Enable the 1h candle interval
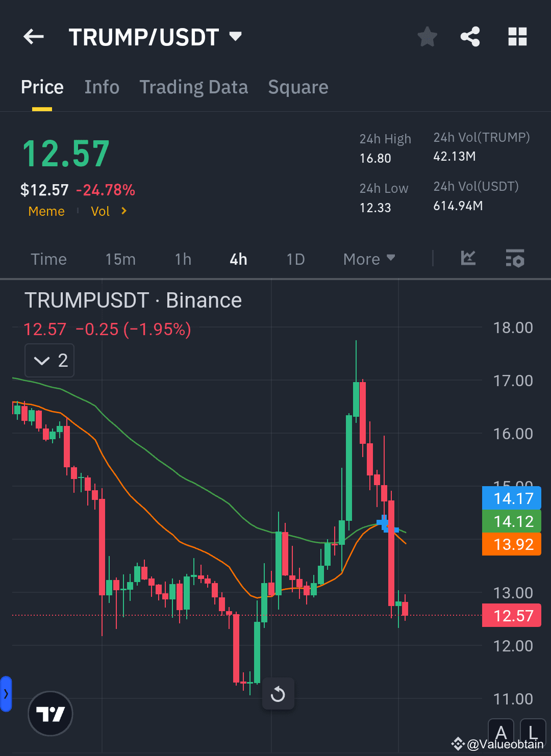The height and width of the screenshot is (756, 551). tap(183, 259)
